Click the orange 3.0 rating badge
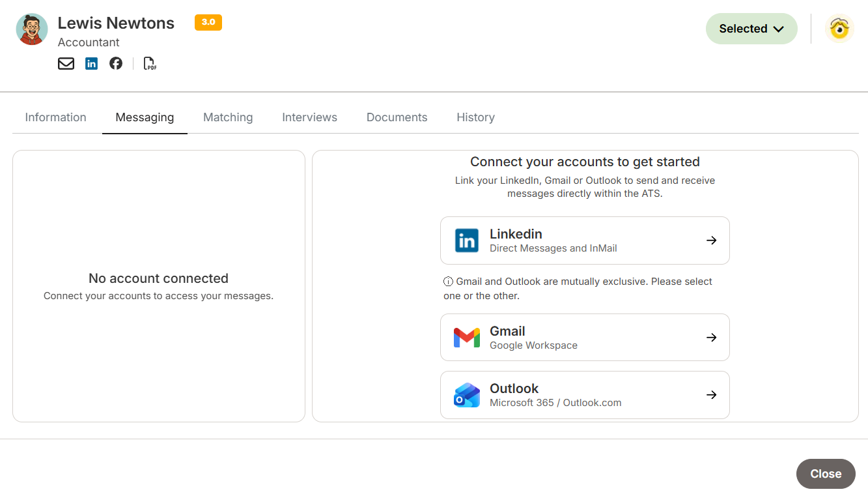This screenshot has width=868, height=496. click(208, 22)
